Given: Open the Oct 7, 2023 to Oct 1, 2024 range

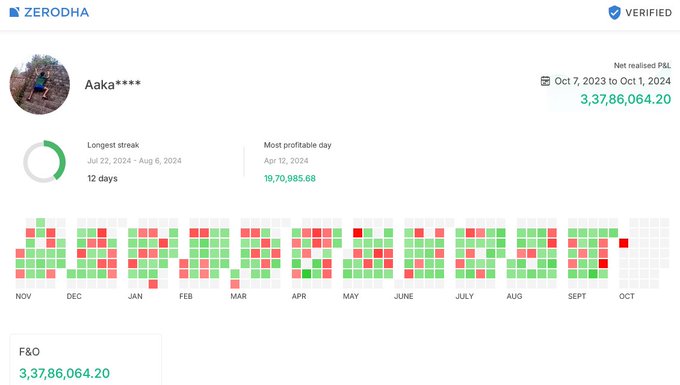Looking at the screenshot, I should [x=612, y=81].
